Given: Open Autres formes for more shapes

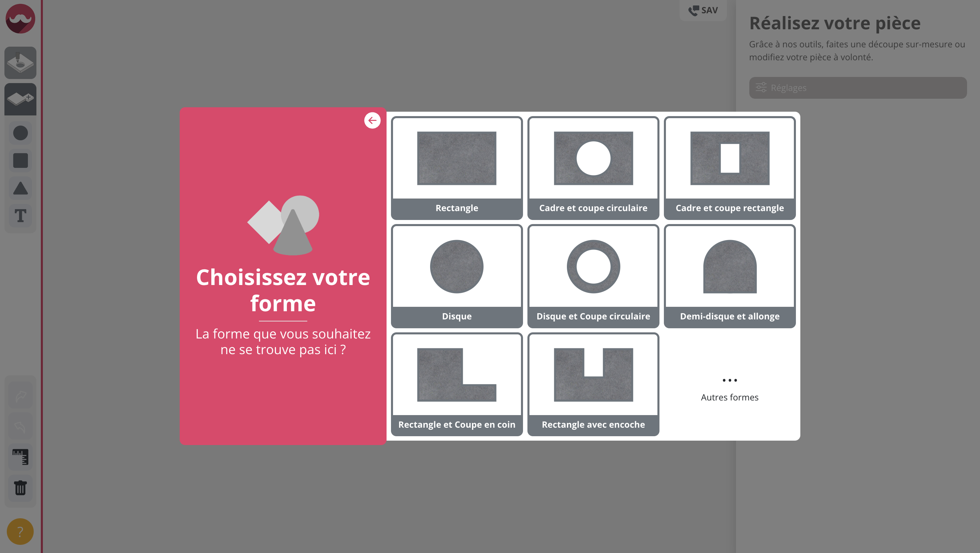Looking at the screenshot, I should (x=730, y=389).
